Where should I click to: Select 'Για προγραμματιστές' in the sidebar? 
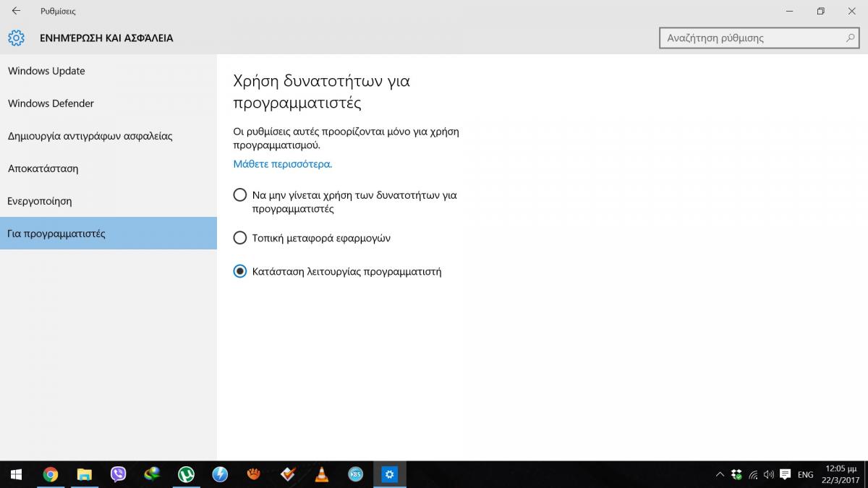[x=109, y=234]
